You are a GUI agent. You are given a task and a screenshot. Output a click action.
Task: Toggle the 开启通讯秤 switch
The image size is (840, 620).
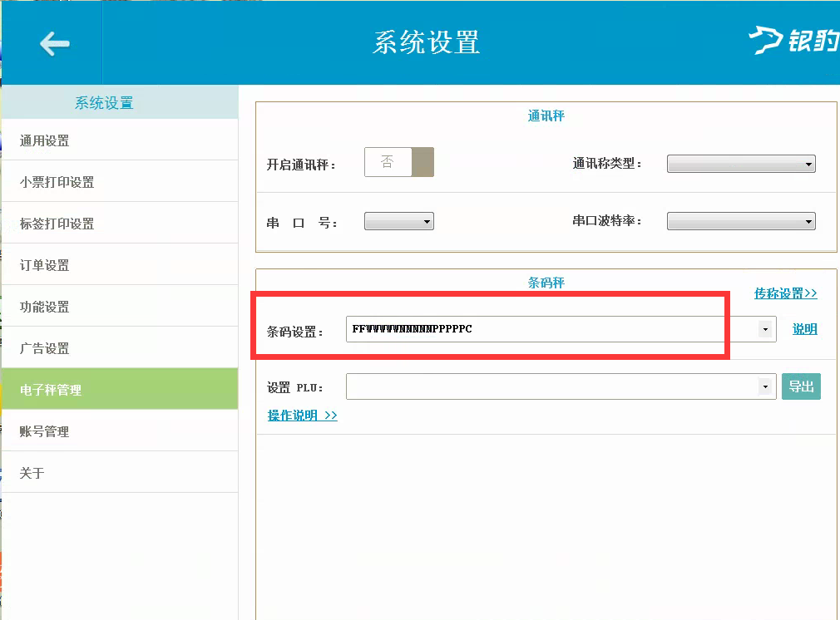point(399,162)
